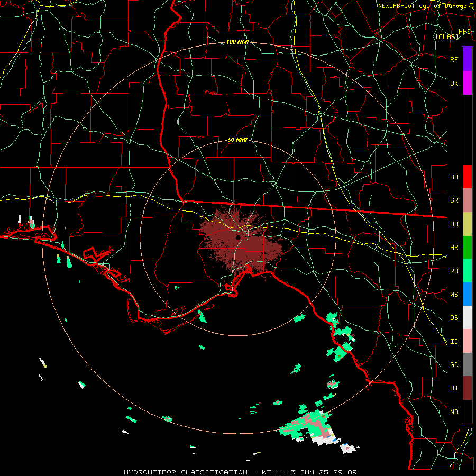Click the '[CLAS]' units text
The height and width of the screenshot is (476, 476).
tap(447, 37)
